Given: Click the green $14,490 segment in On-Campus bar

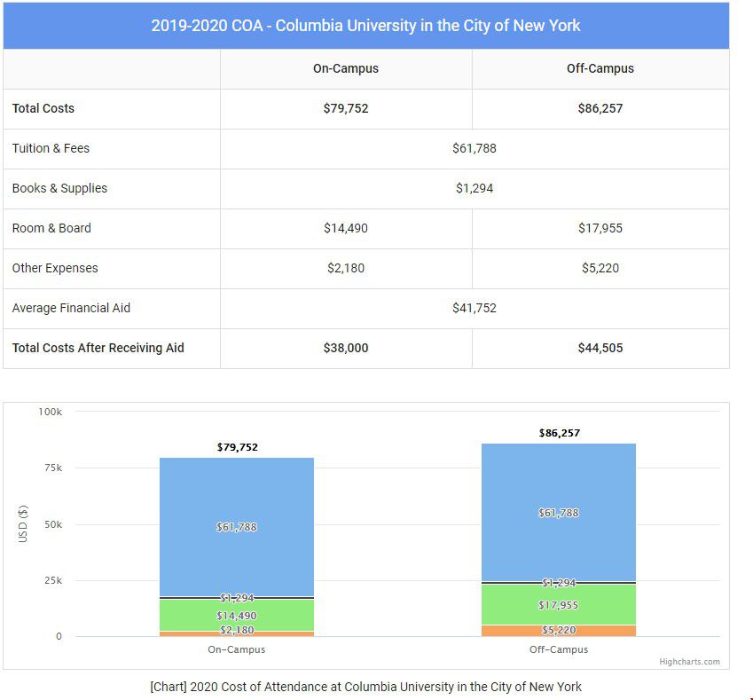Looking at the screenshot, I should 237,616.
